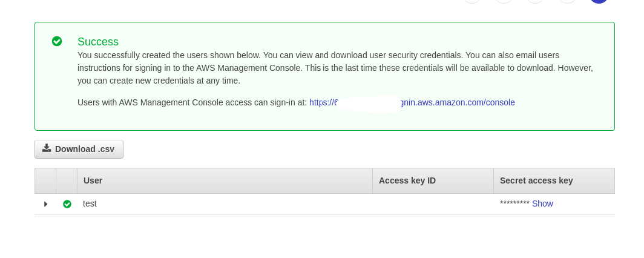Click the Success heading text
The height and width of the screenshot is (258, 644).
[98, 42]
